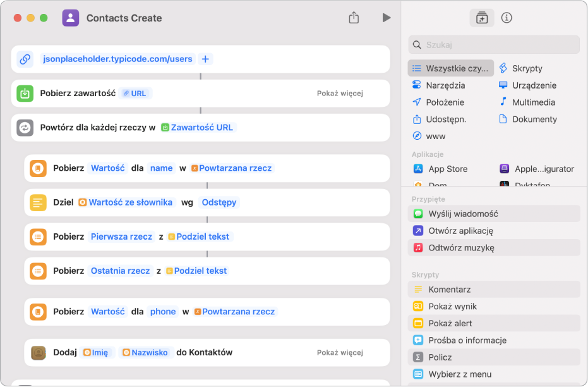Click the Contacts Create shortcut icon
588x387 pixels.
tap(71, 18)
